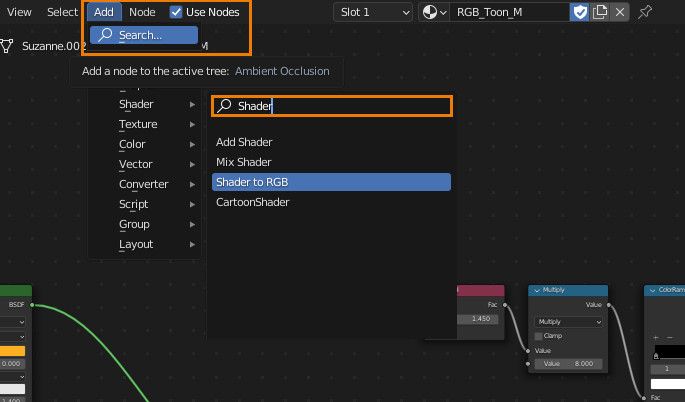This screenshot has width=685, height=402.
Task: Unlink material with the X icon
Action: (x=620, y=12)
